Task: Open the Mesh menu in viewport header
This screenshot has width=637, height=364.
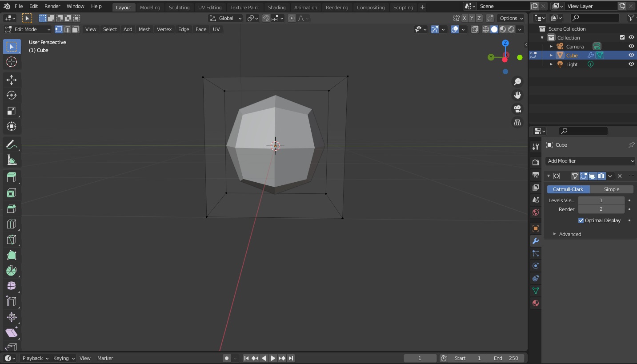Action: pyautogui.click(x=144, y=29)
